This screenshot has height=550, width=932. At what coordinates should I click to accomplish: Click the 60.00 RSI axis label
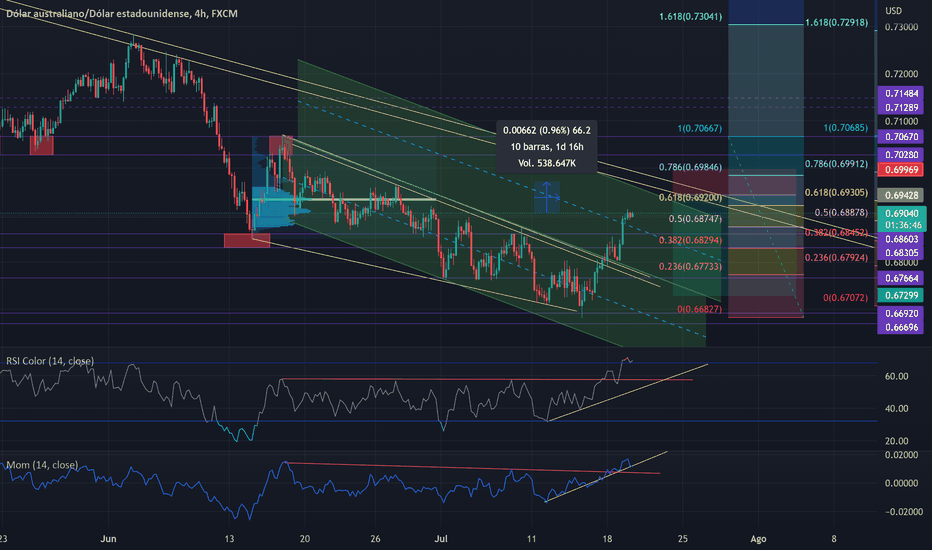click(896, 376)
